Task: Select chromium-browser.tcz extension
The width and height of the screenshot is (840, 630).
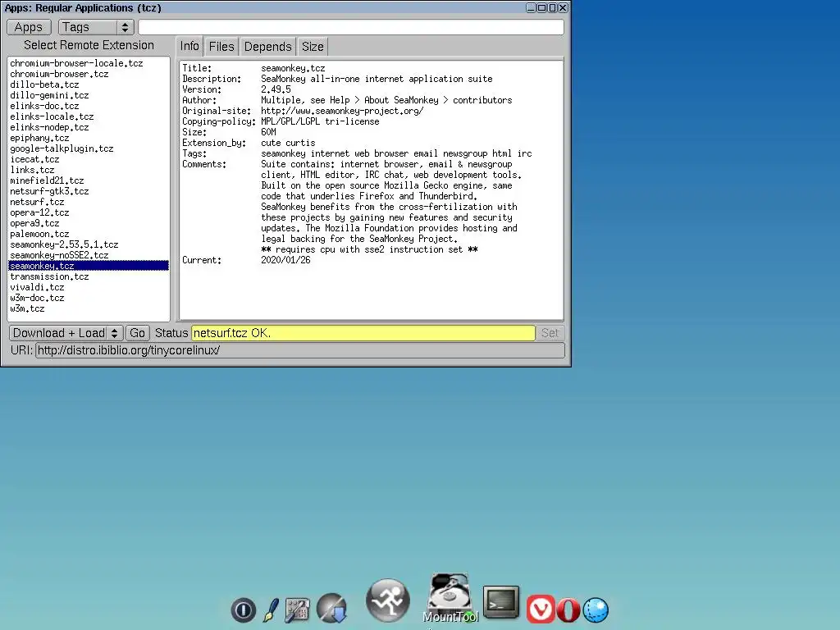Action: pos(89,74)
